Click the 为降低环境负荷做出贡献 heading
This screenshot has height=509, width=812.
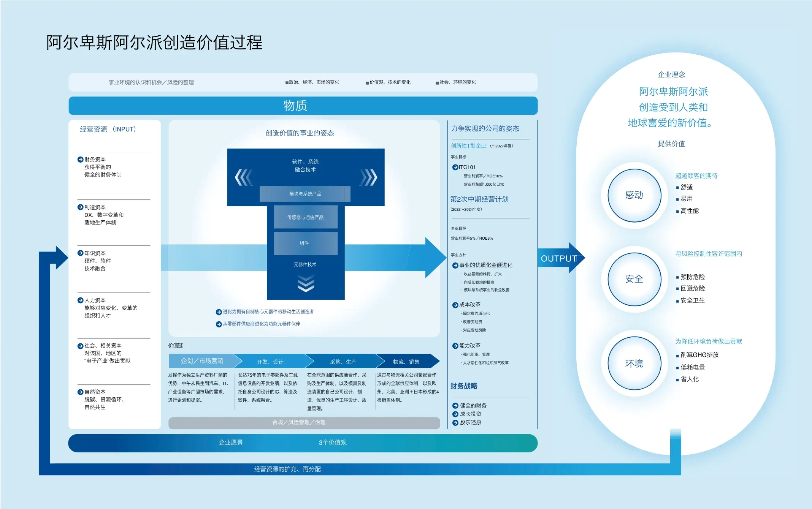[709, 341]
